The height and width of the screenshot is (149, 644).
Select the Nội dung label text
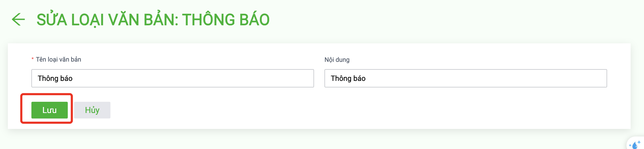point(337,60)
